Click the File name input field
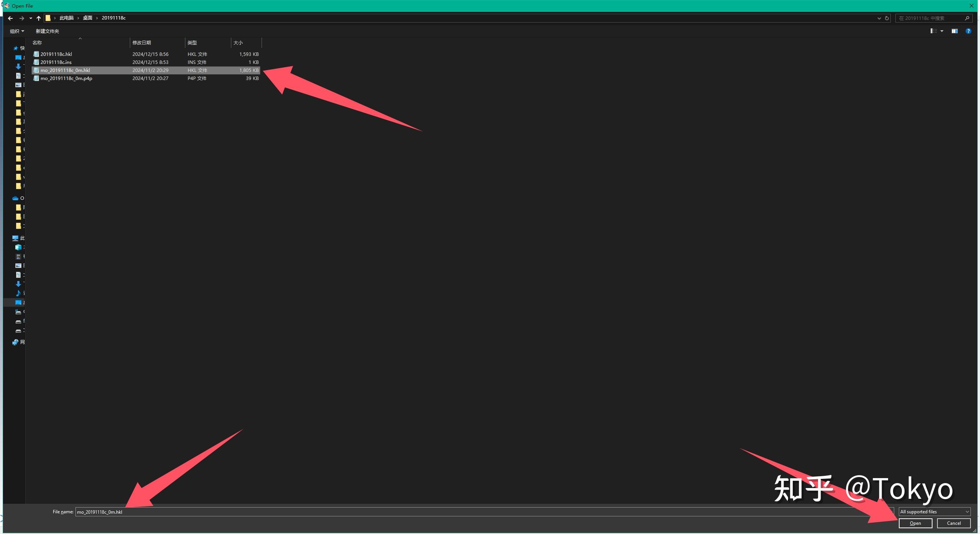 (484, 512)
